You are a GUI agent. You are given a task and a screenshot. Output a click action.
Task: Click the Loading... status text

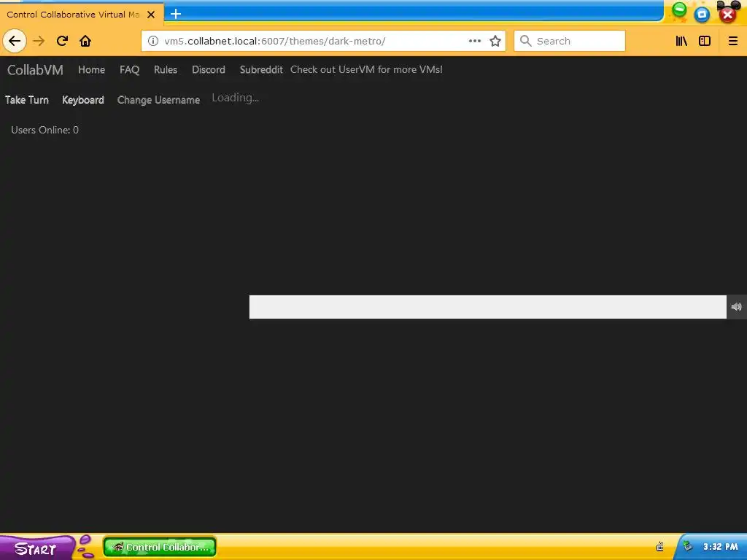click(x=236, y=98)
